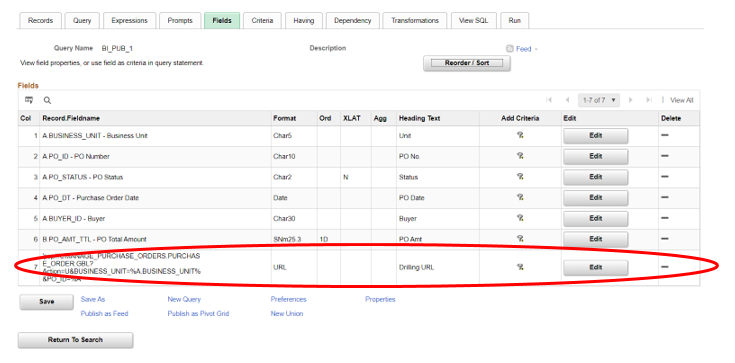The image size is (735, 363).
Task: Add criteria for B.PO_AMT_TTL field
Action: (520, 239)
